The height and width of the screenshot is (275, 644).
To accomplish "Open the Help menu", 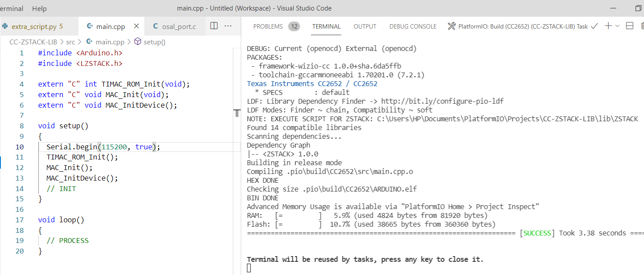I will 39,8.
